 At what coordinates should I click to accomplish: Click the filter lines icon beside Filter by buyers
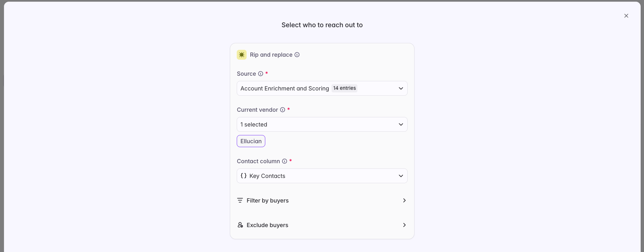pos(240,200)
